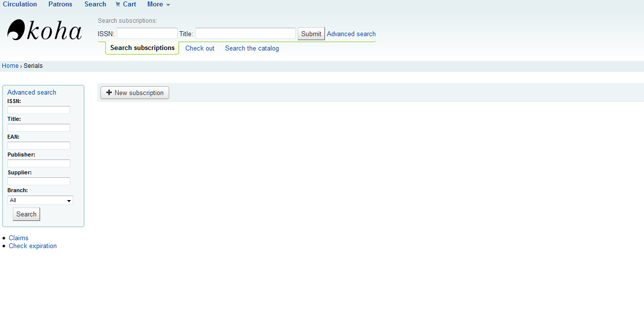Screen dimensions: 644x315
Task: Click the New subscription button
Action: pos(135,93)
